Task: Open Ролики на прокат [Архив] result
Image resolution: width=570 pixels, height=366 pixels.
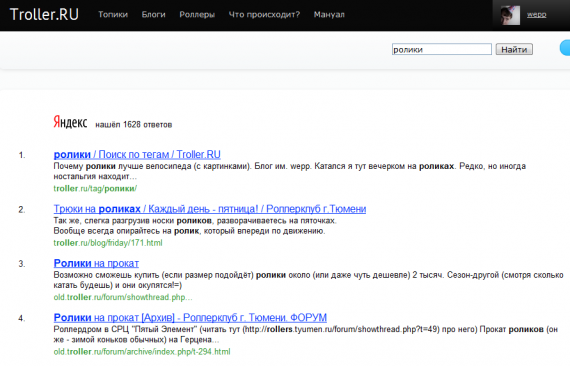Action: (190, 318)
